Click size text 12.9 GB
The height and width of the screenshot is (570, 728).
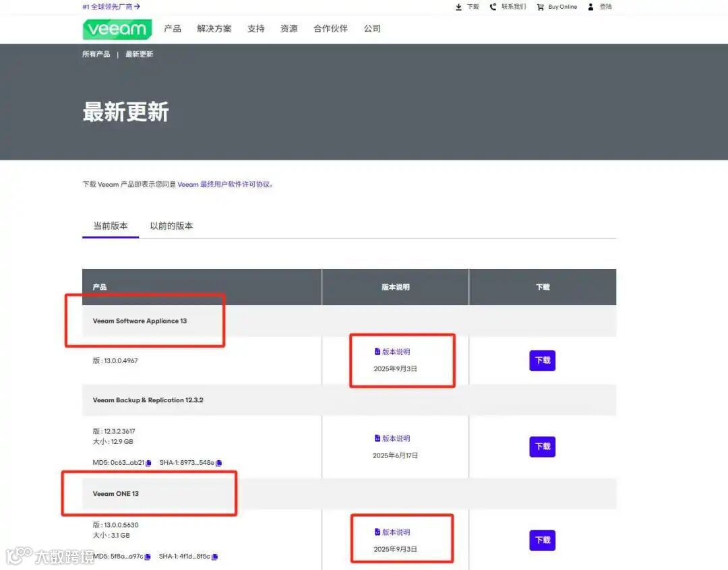[x=122, y=442]
